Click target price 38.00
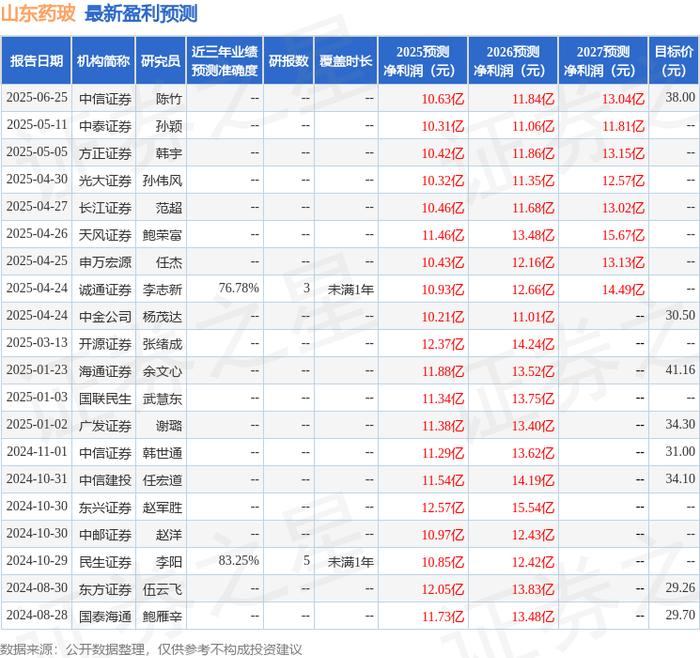The width and height of the screenshot is (700, 658). (680, 97)
